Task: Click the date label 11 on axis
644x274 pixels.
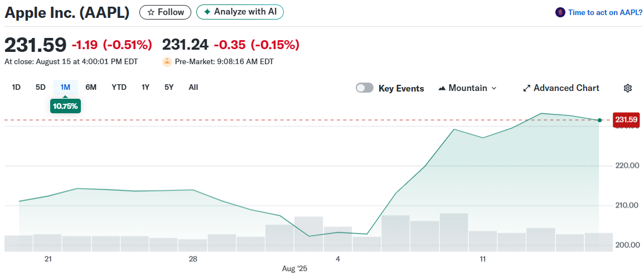Action: coord(483,259)
